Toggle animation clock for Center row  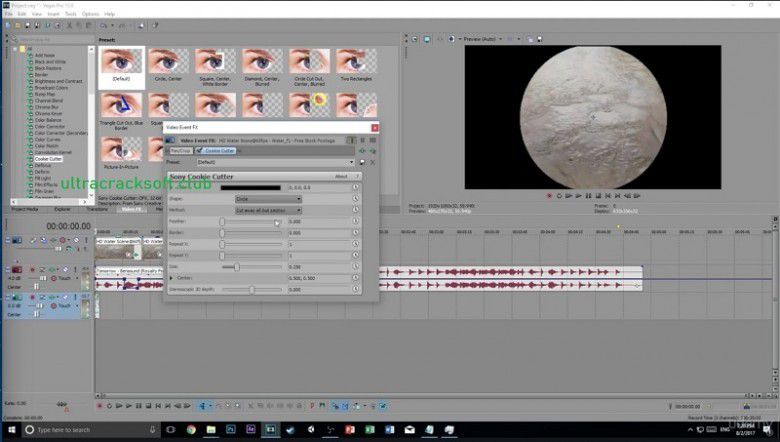[x=356, y=278]
